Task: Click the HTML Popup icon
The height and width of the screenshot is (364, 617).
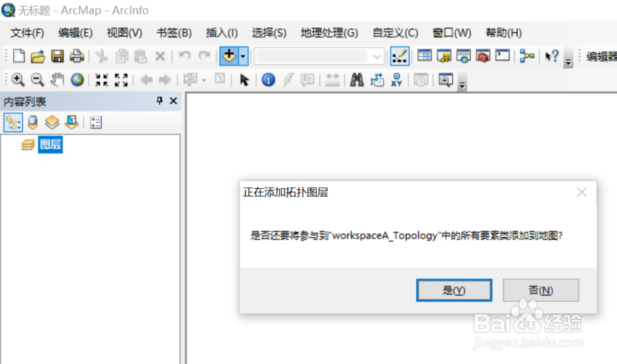Action: point(307,80)
